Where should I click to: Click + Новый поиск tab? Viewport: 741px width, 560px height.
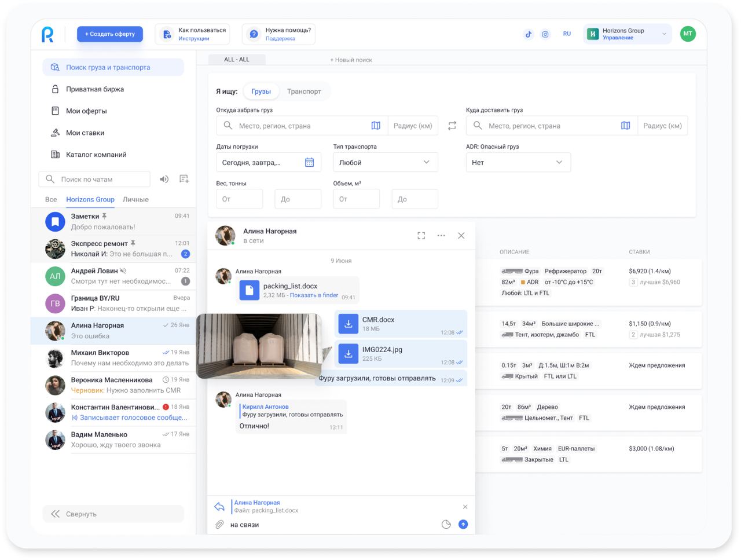pyautogui.click(x=351, y=60)
